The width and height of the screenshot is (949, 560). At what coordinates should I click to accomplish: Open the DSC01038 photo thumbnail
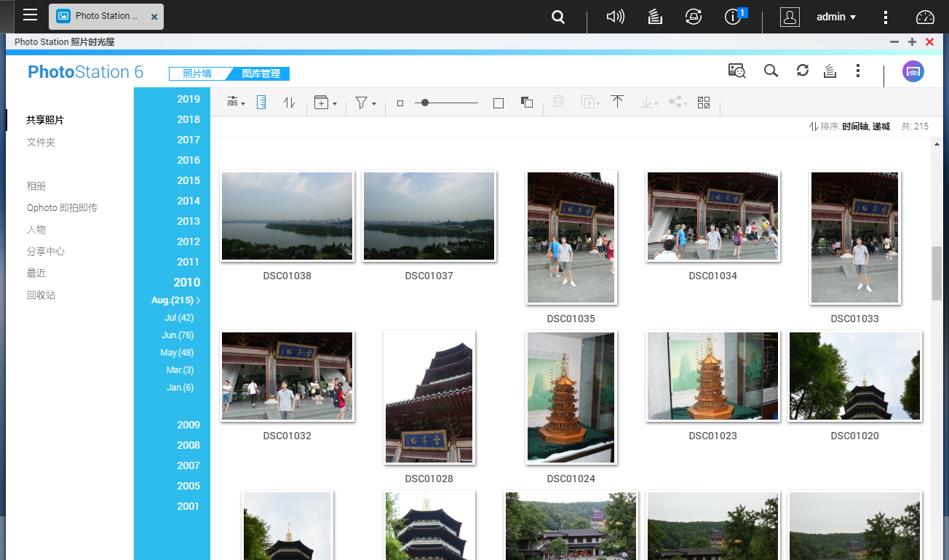click(287, 216)
